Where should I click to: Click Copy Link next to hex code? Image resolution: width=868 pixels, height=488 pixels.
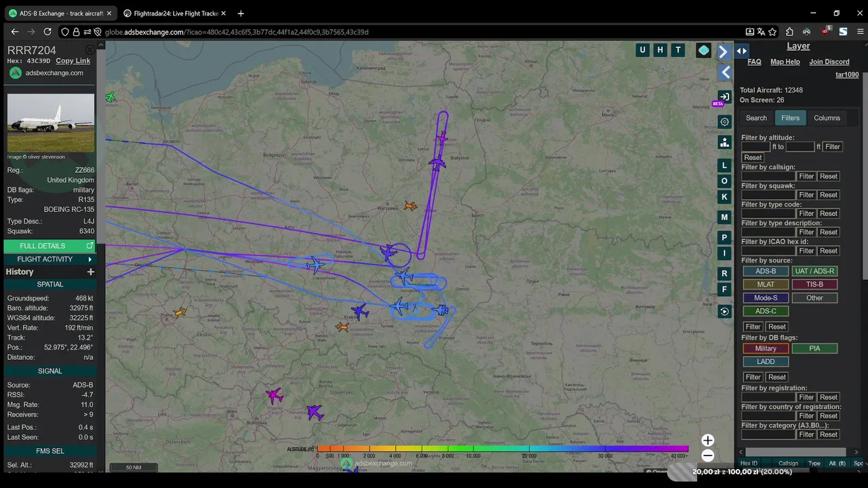pyautogui.click(x=73, y=61)
